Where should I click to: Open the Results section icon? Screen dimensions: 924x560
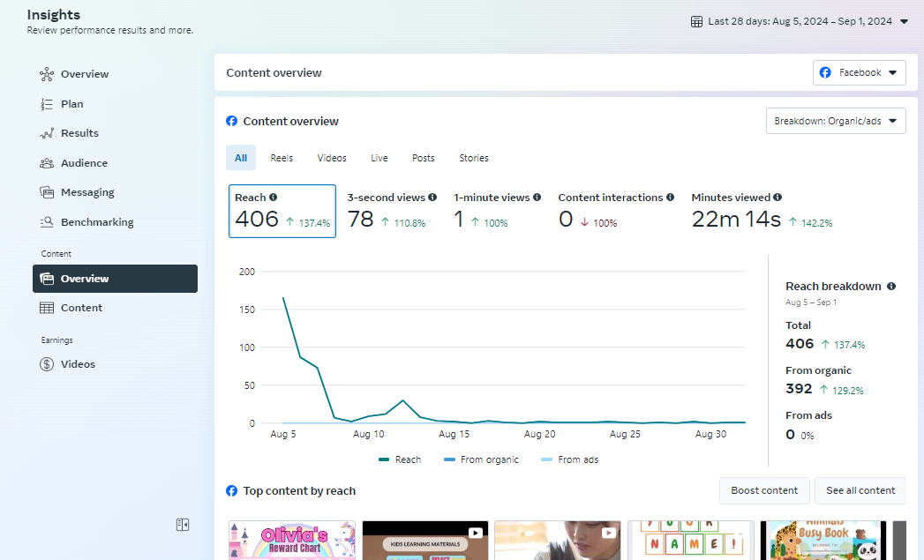pyautogui.click(x=47, y=134)
